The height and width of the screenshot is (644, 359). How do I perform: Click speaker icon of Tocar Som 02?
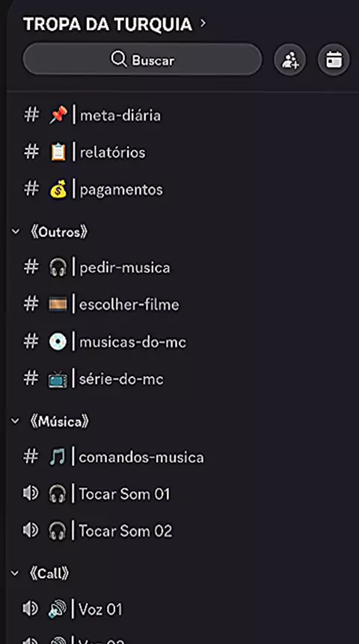pyautogui.click(x=31, y=530)
